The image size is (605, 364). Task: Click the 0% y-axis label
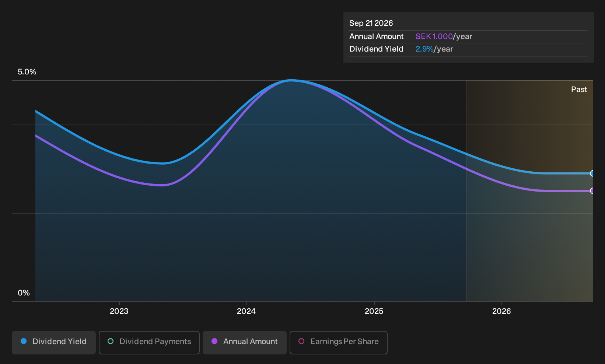point(24,293)
